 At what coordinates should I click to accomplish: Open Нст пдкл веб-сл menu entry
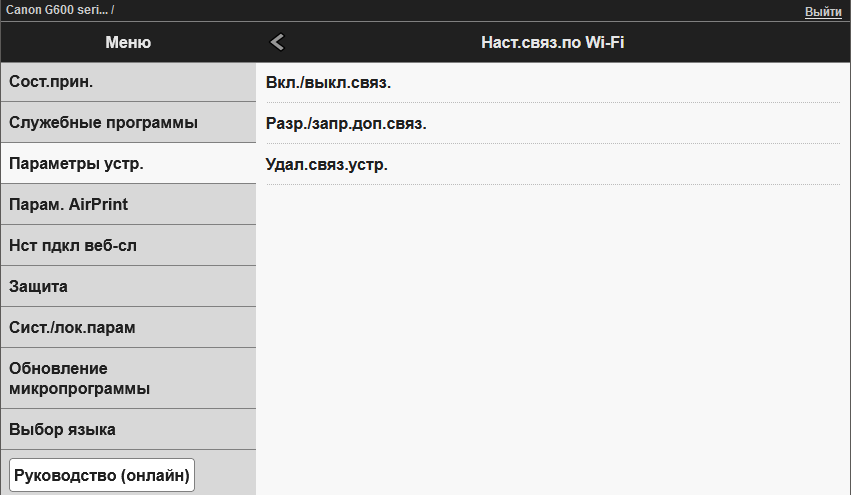click(128, 246)
